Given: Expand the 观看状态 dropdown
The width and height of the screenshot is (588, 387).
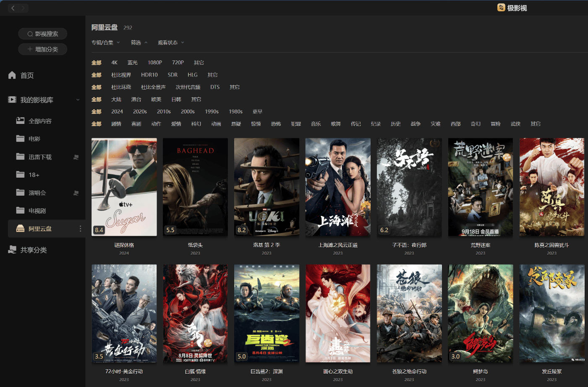Looking at the screenshot, I should (171, 42).
